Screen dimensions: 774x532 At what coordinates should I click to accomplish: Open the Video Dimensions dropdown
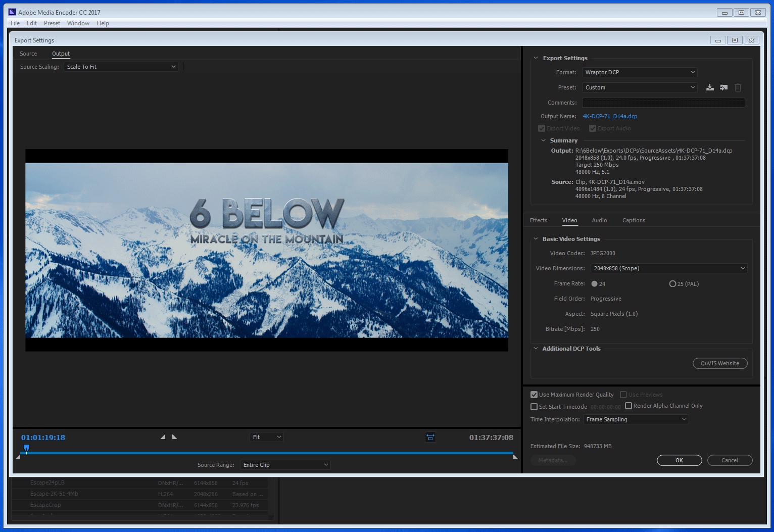(669, 268)
